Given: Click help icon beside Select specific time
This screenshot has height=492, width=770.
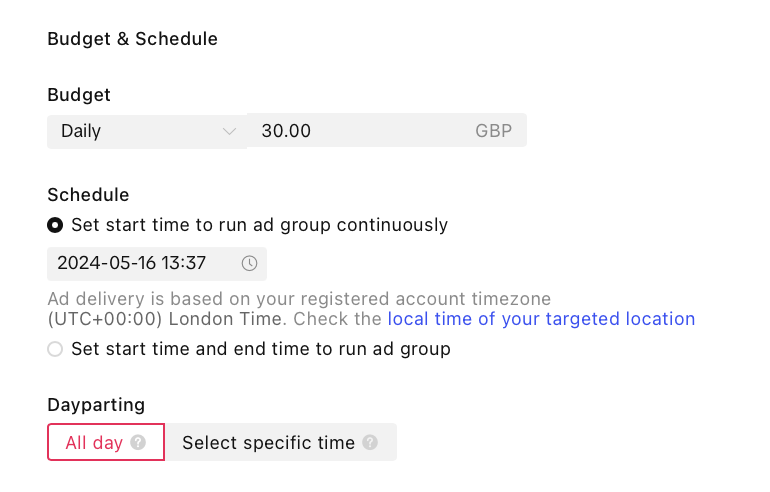Looking at the screenshot, I should [370, 442].
